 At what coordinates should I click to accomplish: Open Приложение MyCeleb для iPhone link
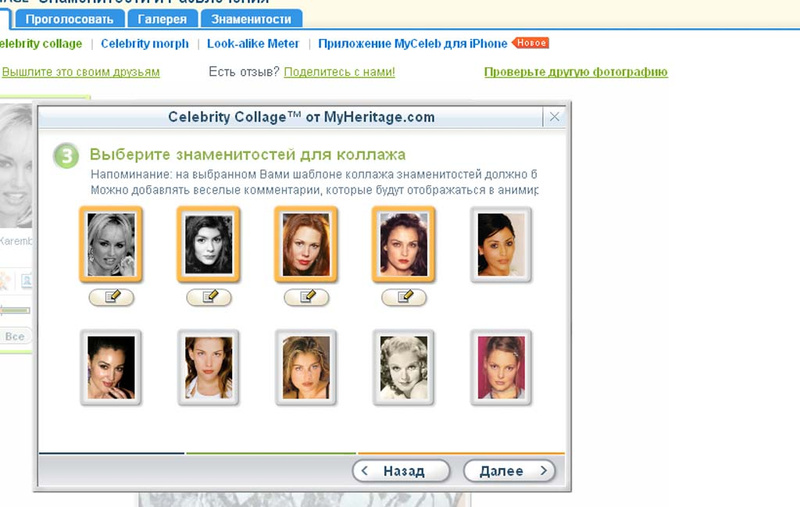coord(412,44)
